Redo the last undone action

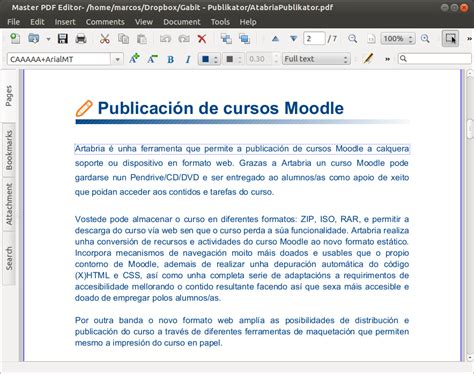[x=184, y=39]
